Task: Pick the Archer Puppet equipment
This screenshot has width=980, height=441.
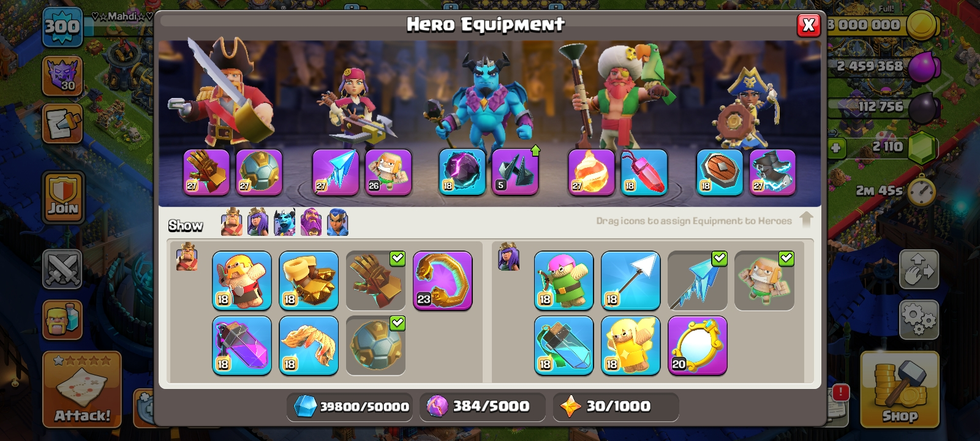Action: (x=564, y=281)
